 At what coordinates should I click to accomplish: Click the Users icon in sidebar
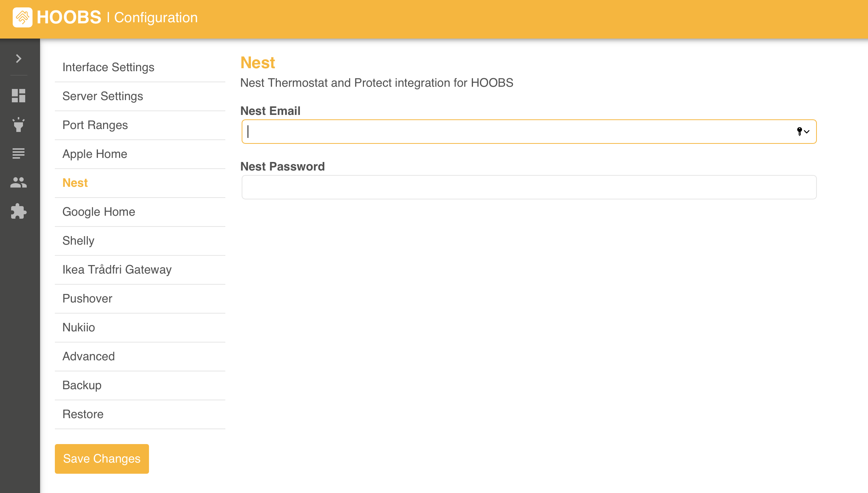pyautogui.click(x=19, y=182)
